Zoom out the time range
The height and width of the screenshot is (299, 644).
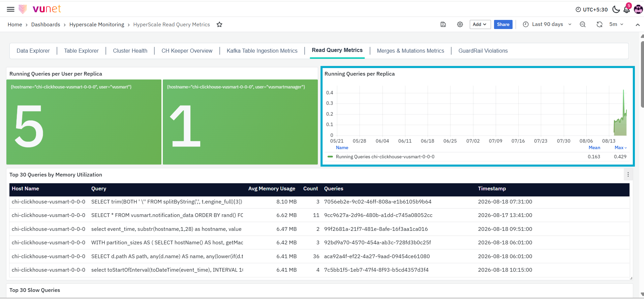click(x=583, y=24)
